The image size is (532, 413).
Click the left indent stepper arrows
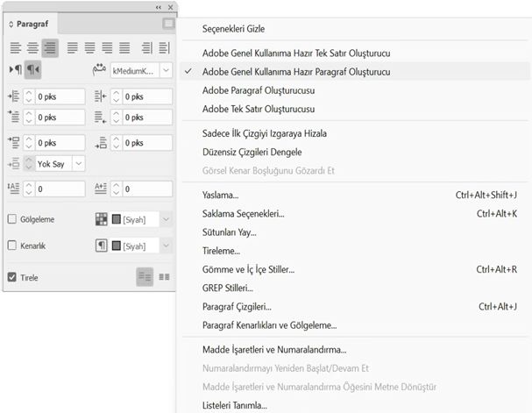(29, 96)
